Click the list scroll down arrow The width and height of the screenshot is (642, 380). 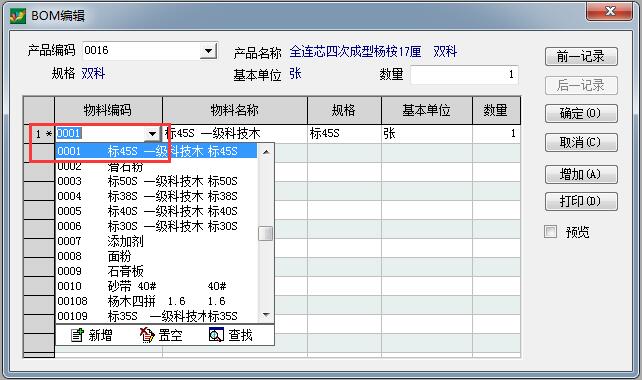tap(266, 315)
